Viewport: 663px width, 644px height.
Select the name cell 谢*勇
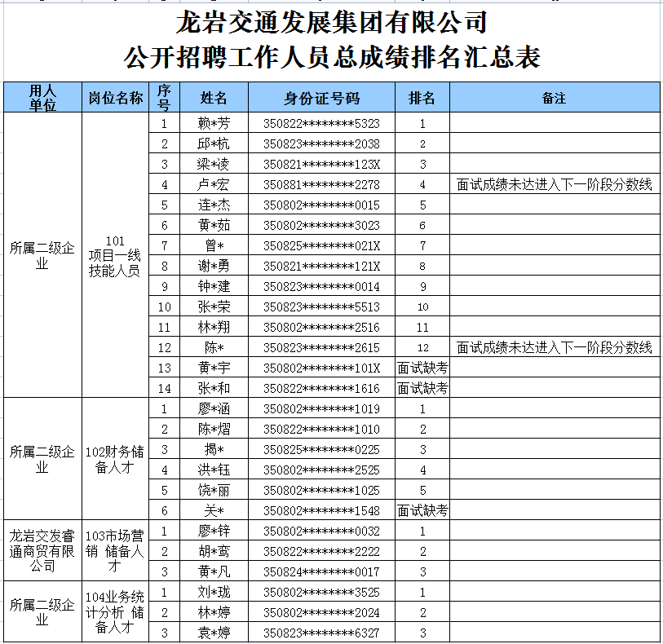pyautogui.click(x=214, y=266)
